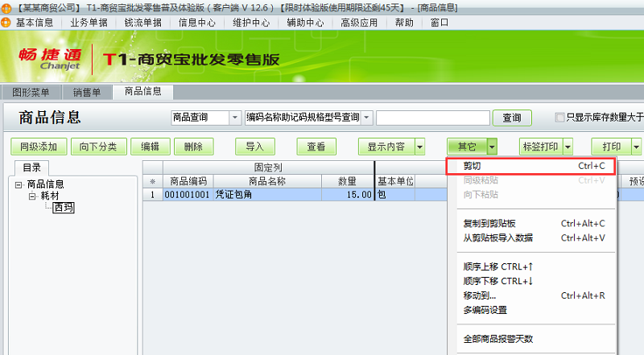
Task: Click the app icon in title bar
Action: [6, 7]
